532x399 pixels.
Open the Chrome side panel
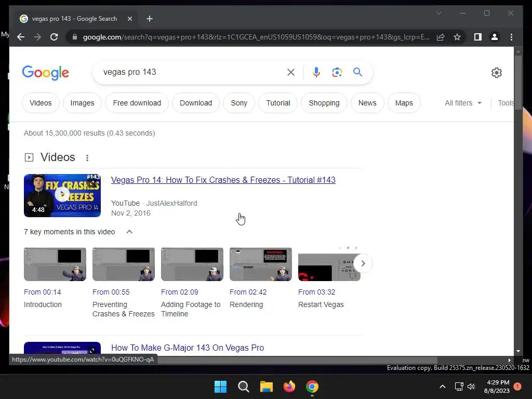tap(478, 37)
